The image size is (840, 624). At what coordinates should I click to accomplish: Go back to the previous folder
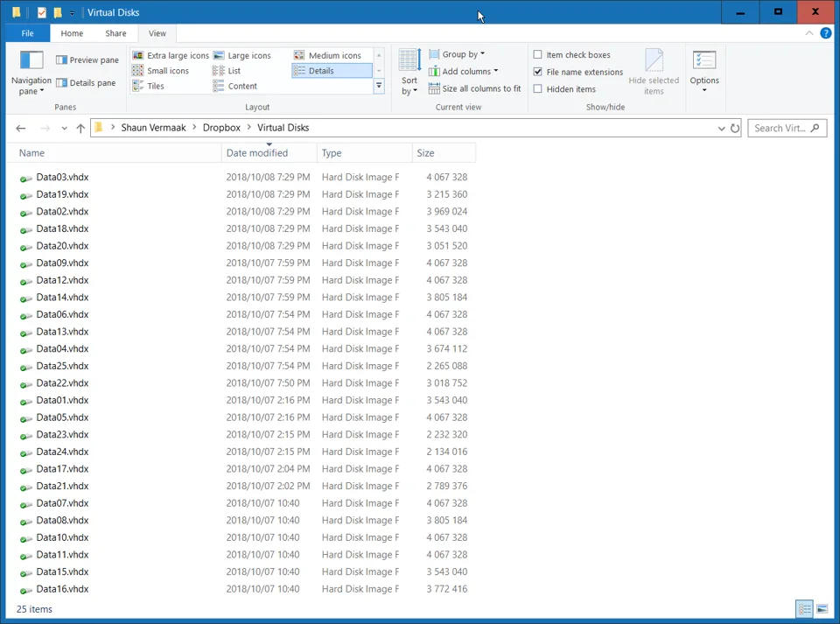[21, 128]
